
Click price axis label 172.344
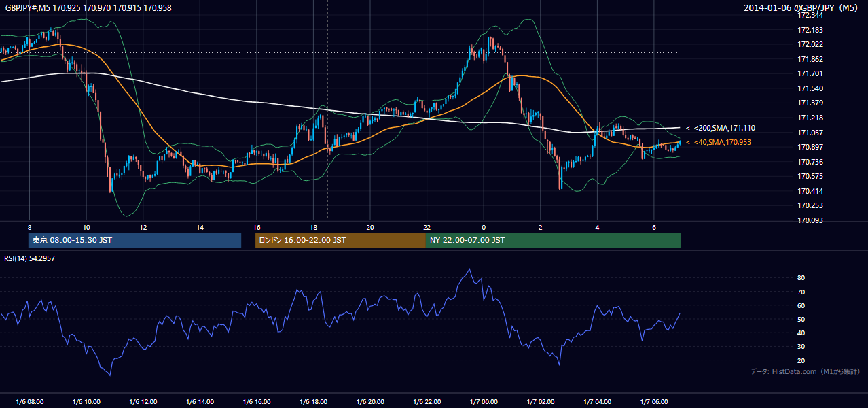point(810,15)
